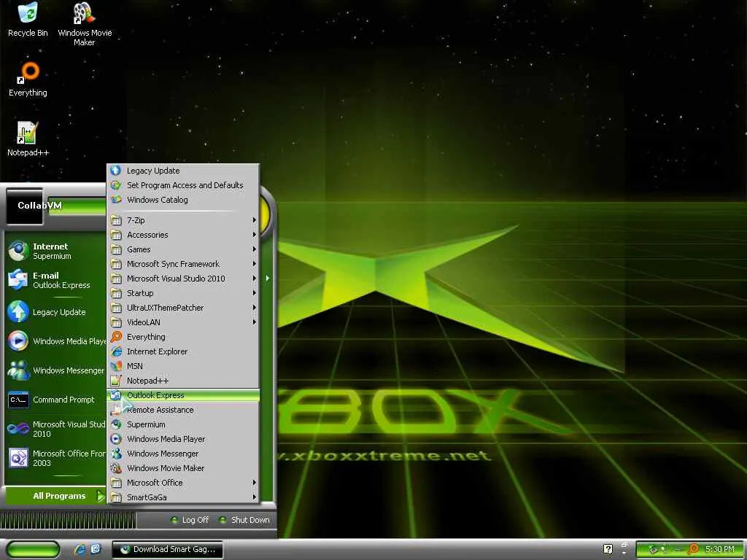747x560 pixels.
Task: Expand the Accessories submenu arrow
Action: (254, 235)
